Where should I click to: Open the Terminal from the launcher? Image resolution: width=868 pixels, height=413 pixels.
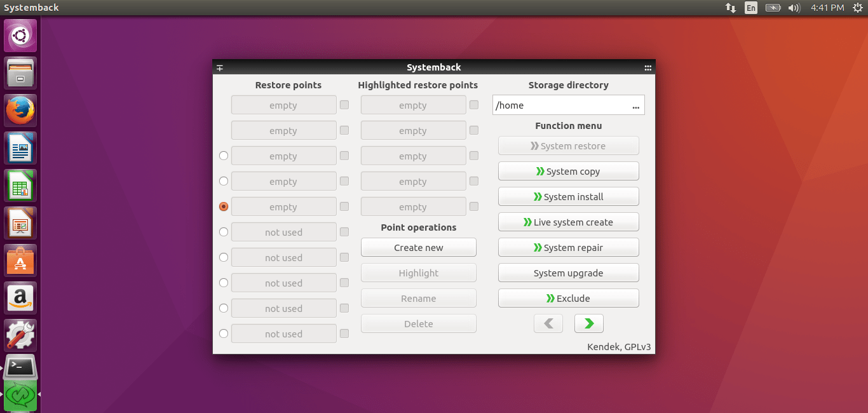pyautogui.click(x=20, y=367)
